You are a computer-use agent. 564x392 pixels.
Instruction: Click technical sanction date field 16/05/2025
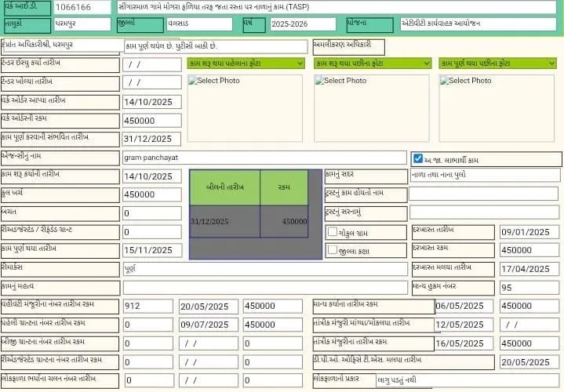[x=464, y=344]
